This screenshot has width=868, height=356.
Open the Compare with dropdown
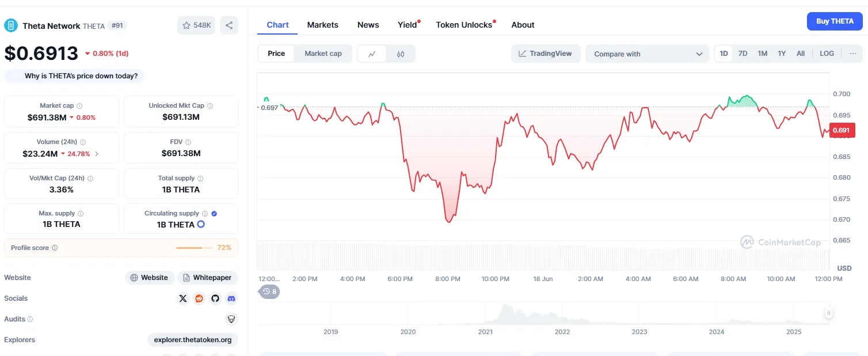click(x=648, y=54)
